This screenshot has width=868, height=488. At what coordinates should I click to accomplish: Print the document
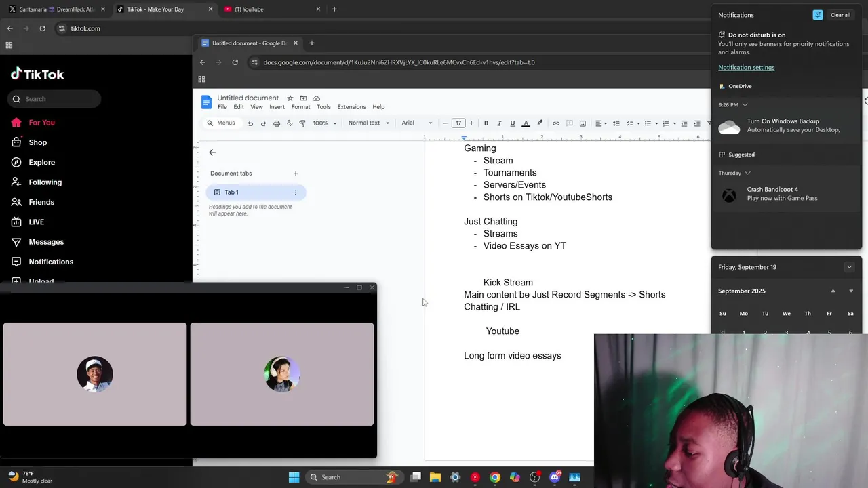tap(276, 123)
